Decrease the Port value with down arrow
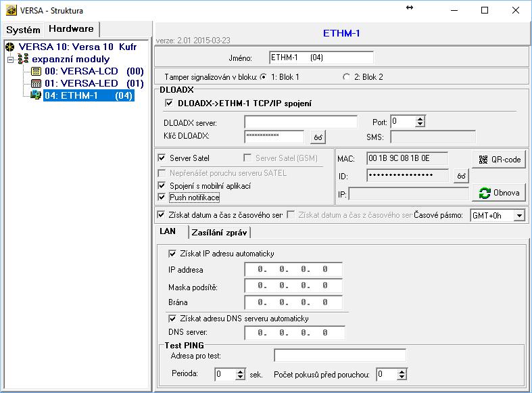The image size is (532, 393). click(420, 124)
